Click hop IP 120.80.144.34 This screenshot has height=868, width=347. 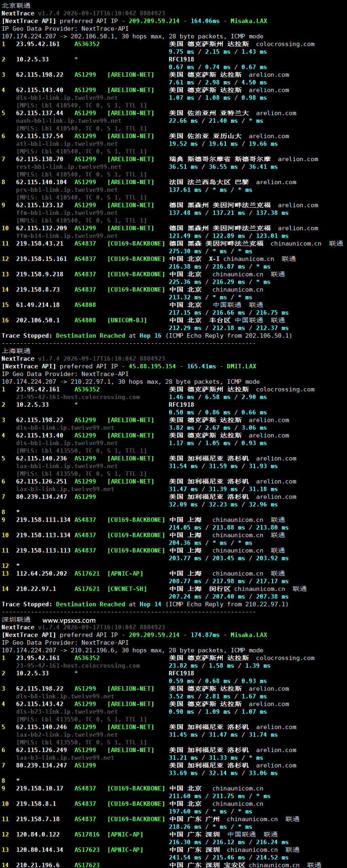[40, 850]
